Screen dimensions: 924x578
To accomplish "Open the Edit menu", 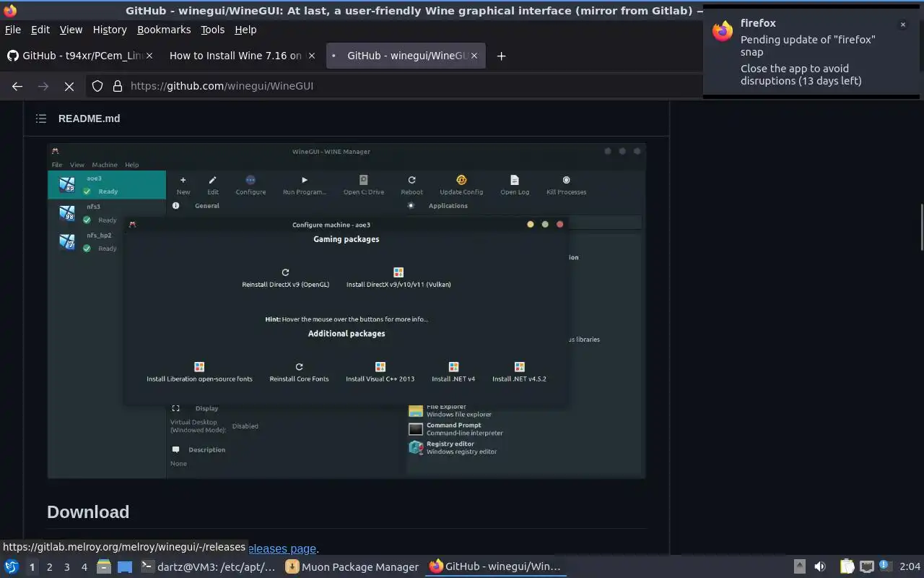I will pyautogui.click(x=40, y=30).
